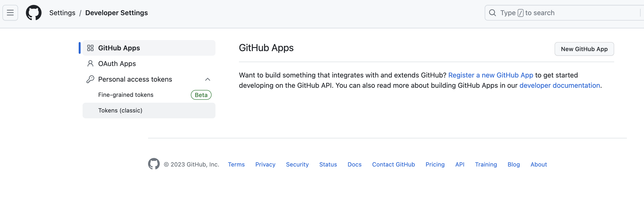
Task: Open the Terms footer link
Action: click(x=236, y=165)
